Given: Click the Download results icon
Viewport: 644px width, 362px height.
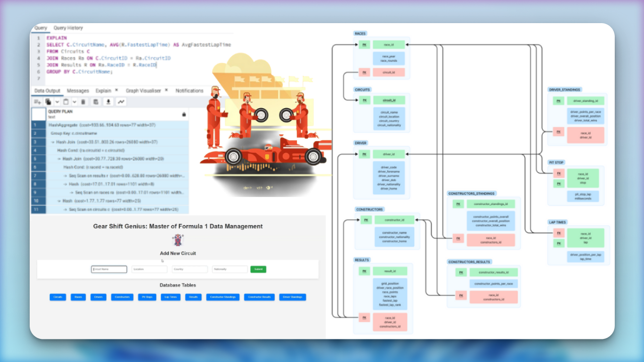Looking at the screenshot, I should (x=108, y=102).
